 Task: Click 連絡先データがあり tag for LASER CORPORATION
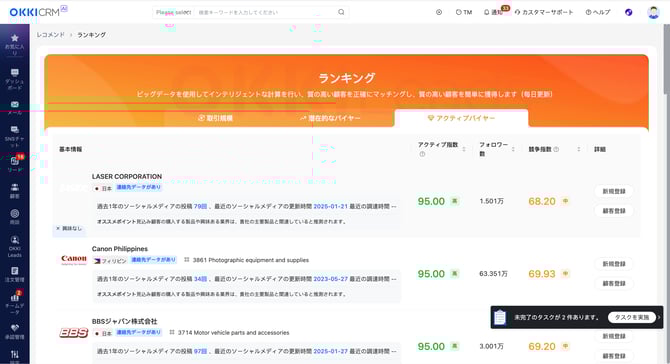coord(138,188)
